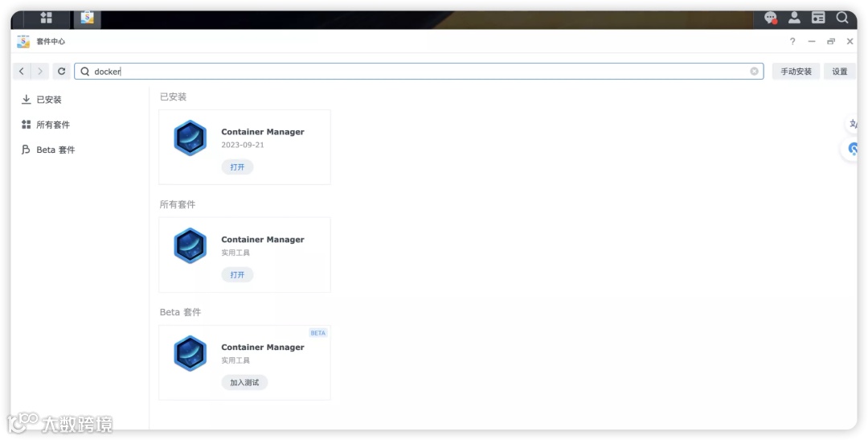Open 设置 settings button
Screen dimensions: 868x440
[x=840, y=71]
